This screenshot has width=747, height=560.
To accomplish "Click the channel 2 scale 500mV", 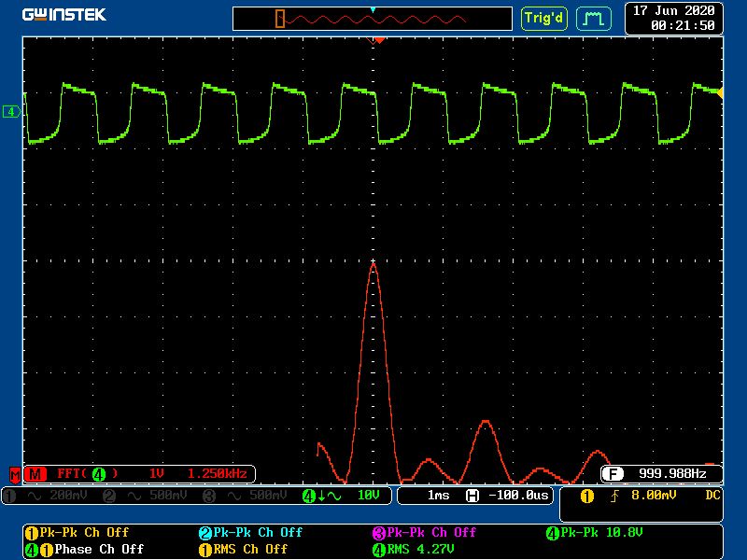I will point(168,496).
